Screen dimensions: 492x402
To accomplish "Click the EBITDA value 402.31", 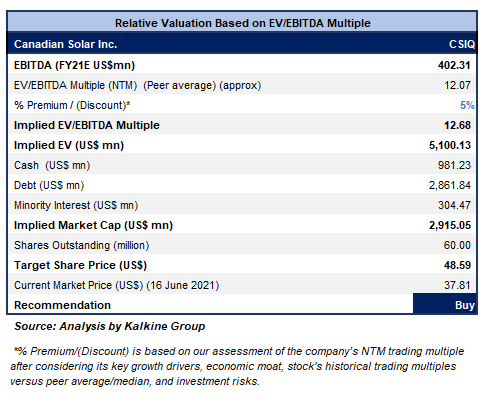I will point(454,65).
